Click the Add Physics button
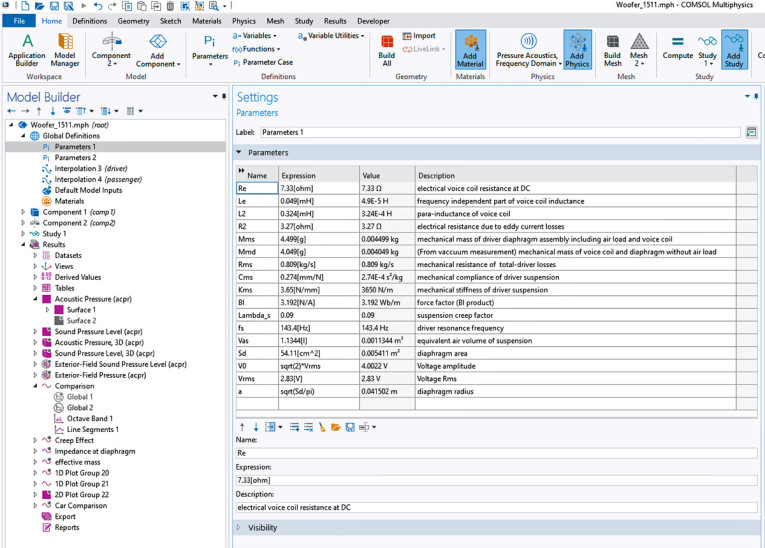Viewport: 765px width, 548px height. (x=577, y=50)
